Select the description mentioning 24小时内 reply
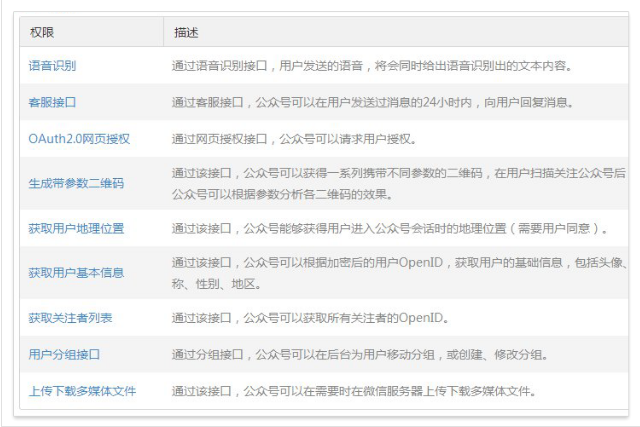 372,102
